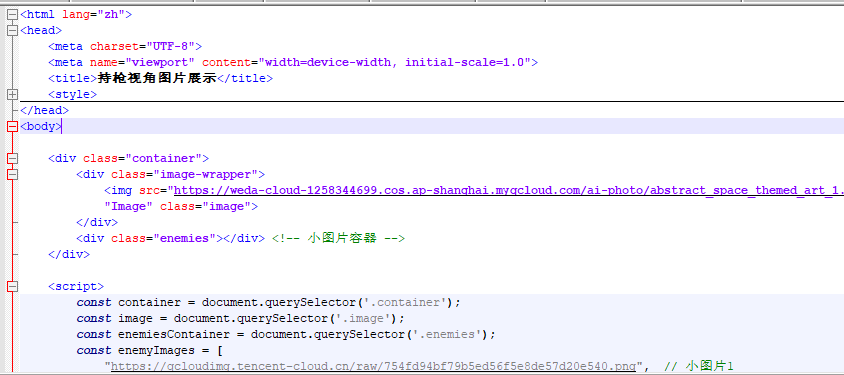This screenshot has width=844, height=375.
Task: Collapse the html tag fold marker
Action: (x=12, y=15)
